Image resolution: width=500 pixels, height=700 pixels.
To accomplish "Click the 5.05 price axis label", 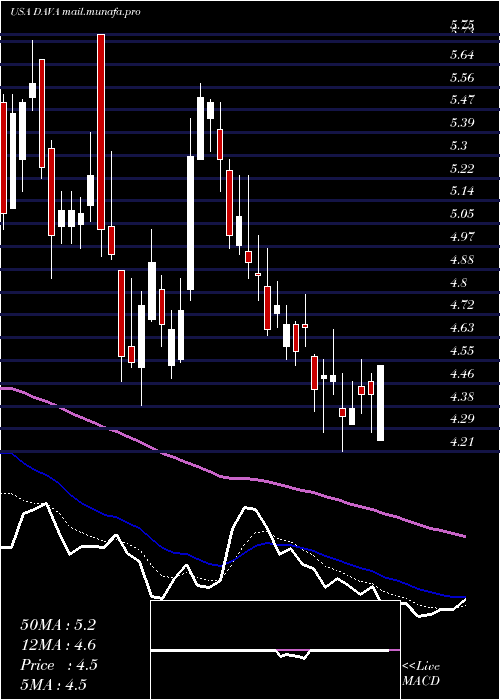I will 462,214.
